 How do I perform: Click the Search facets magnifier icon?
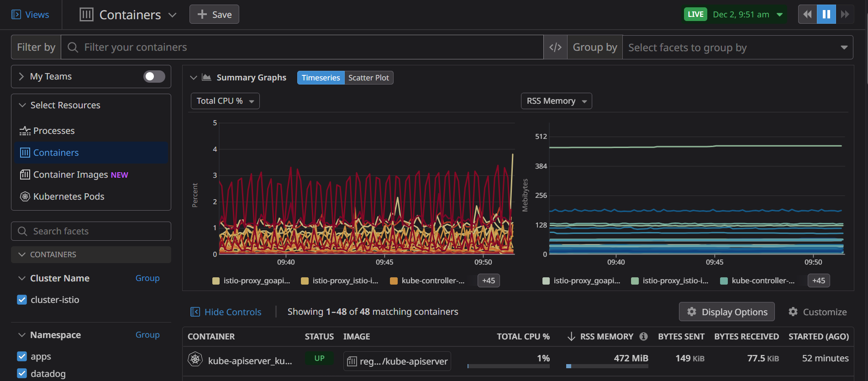(22, 231)
